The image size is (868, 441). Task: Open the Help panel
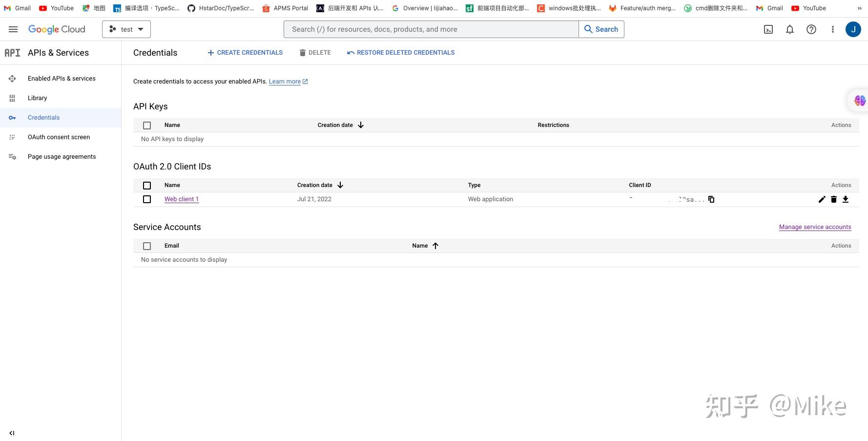[x=811, y=29]
